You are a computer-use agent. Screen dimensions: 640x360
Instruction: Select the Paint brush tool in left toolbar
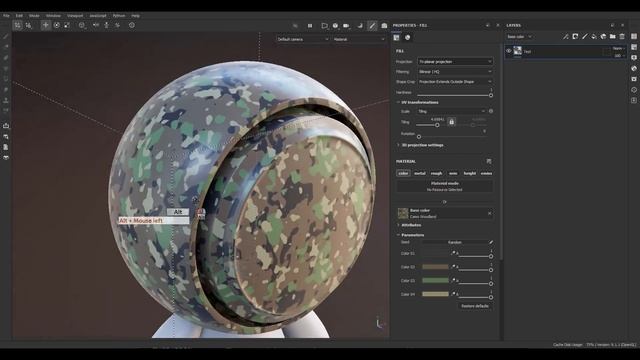[x=6, y=36]
